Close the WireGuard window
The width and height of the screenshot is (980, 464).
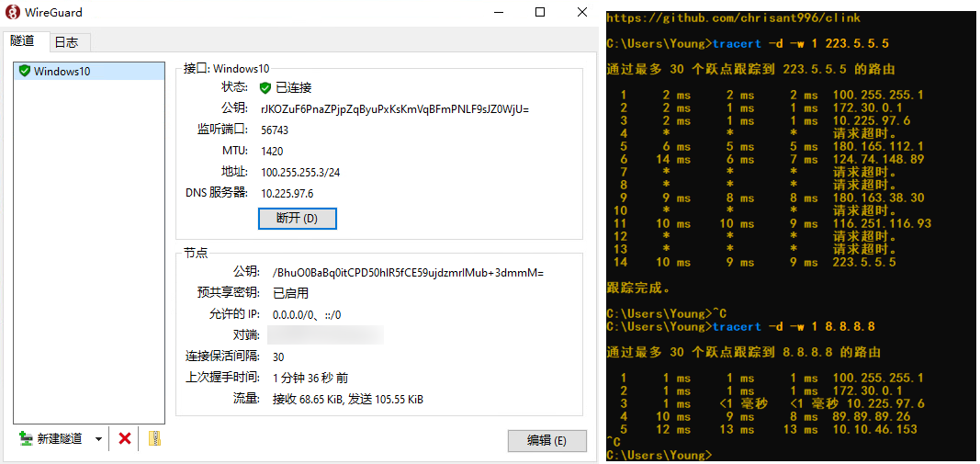582,12
